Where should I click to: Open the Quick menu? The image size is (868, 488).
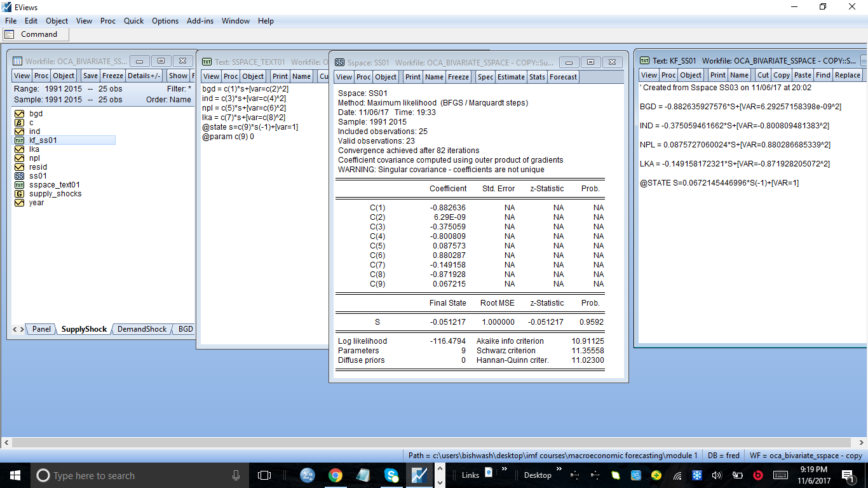133,21
